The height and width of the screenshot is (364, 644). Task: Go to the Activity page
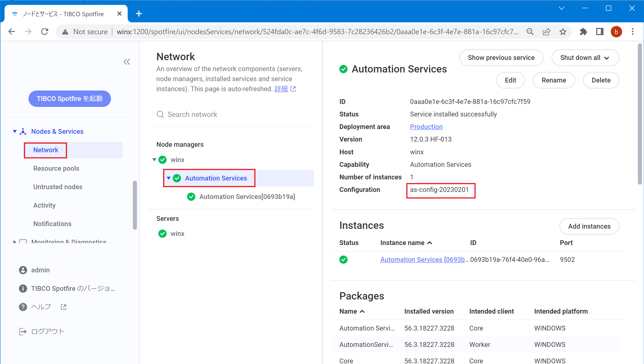coord(44,205)
